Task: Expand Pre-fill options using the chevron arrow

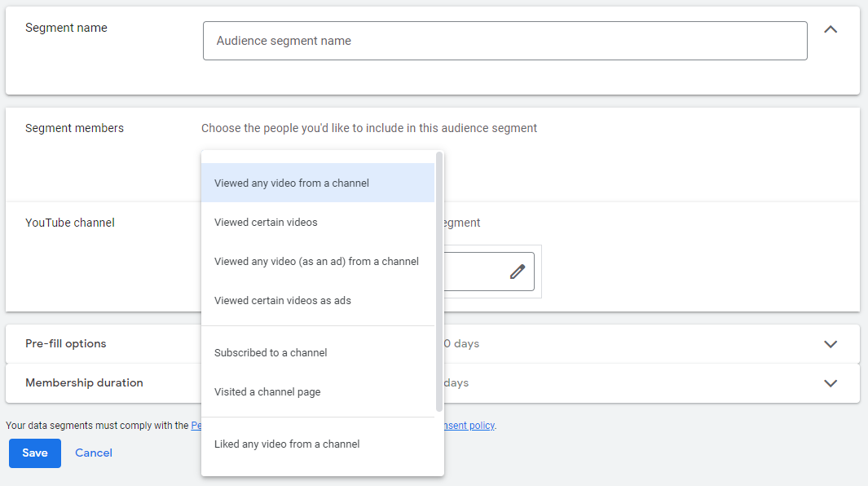Action: (x=831, y=344)
